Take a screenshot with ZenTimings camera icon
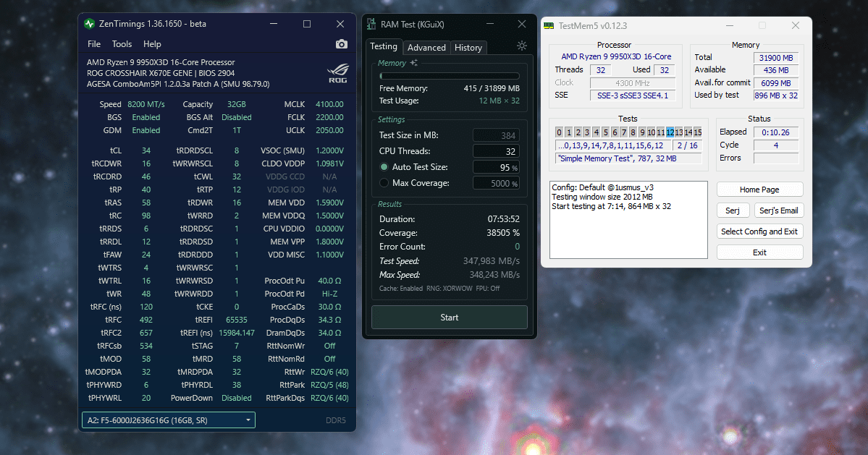The image size is (868, 455). [342, 44]
